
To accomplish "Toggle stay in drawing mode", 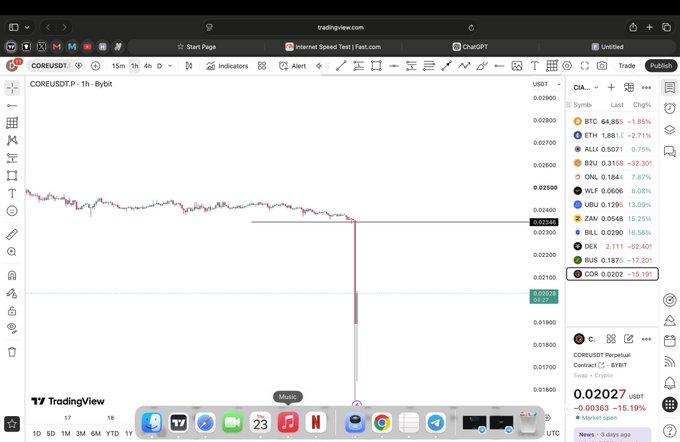I will pos(12,293).
